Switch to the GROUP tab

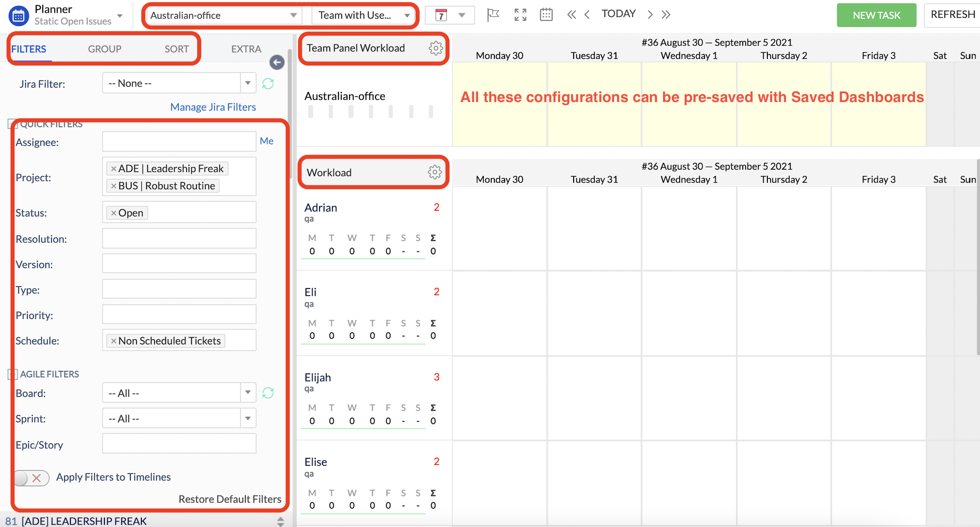[x=104, y=49]
